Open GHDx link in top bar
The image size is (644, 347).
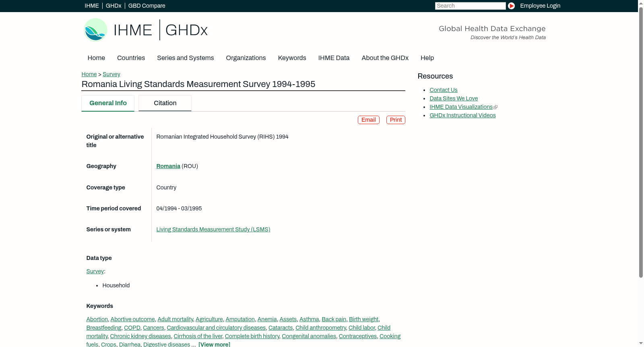click(x=114, y=6)
